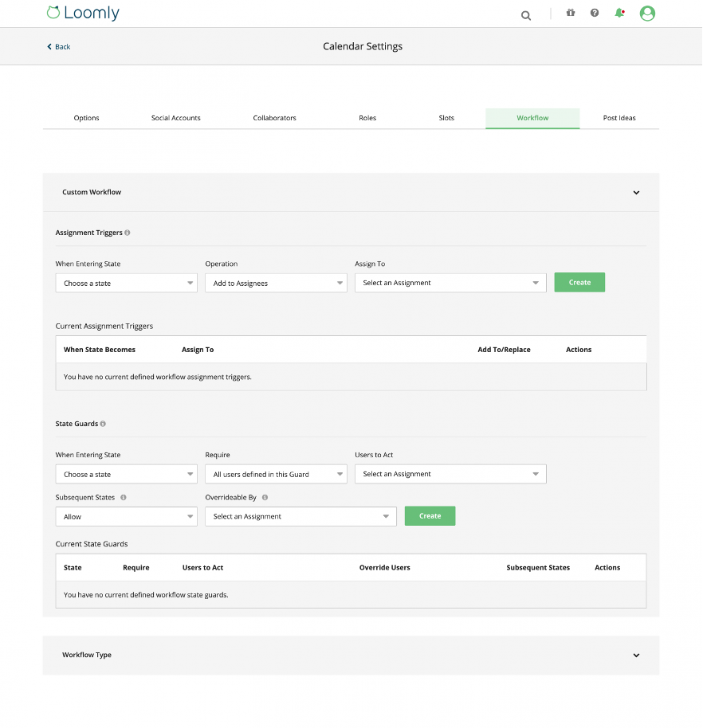Expand the Workflow Type section
The width and height of the screenshot is (703, 728).
click(x=636, y=655)
